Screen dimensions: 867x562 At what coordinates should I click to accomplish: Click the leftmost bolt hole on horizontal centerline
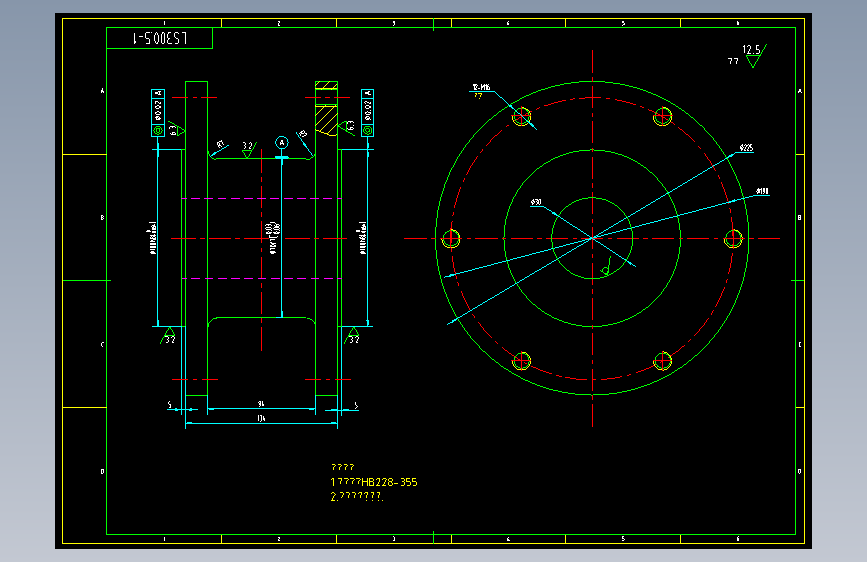click(x=451, y=239)
